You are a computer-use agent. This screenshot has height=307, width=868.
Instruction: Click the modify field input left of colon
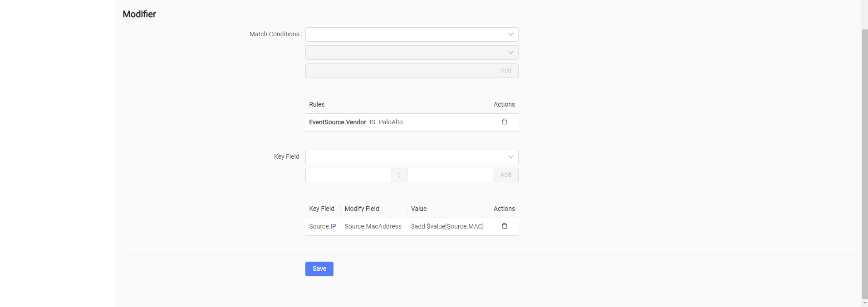348,175
